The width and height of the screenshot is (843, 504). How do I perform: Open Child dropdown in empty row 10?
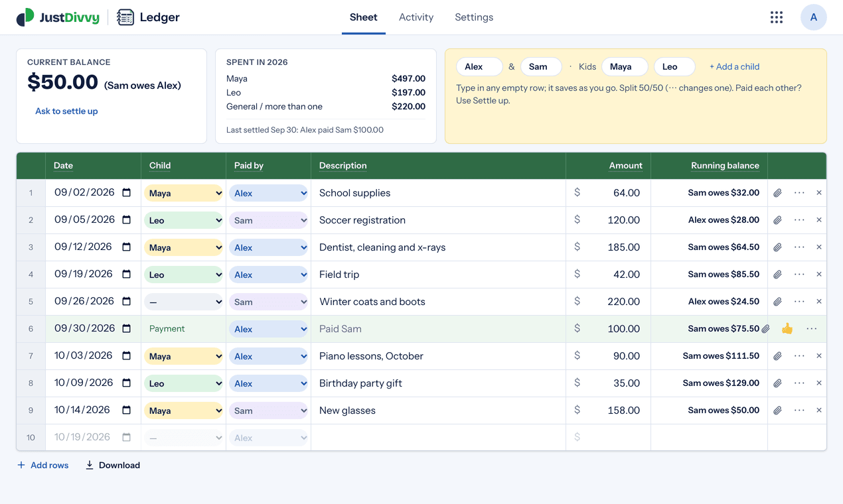tap(184, 438)
